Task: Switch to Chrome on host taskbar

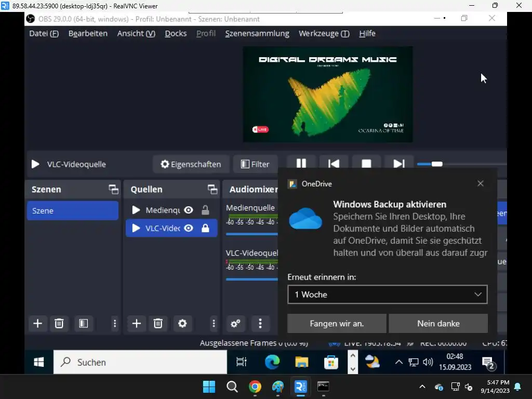Action: coord(255,387)
